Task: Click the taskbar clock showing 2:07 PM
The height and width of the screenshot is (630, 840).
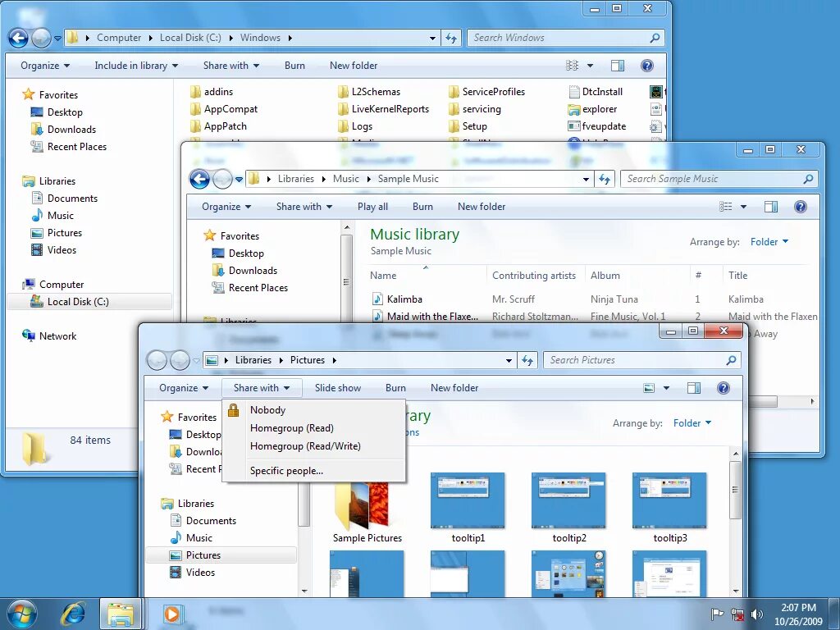Action: pos(797,614)
